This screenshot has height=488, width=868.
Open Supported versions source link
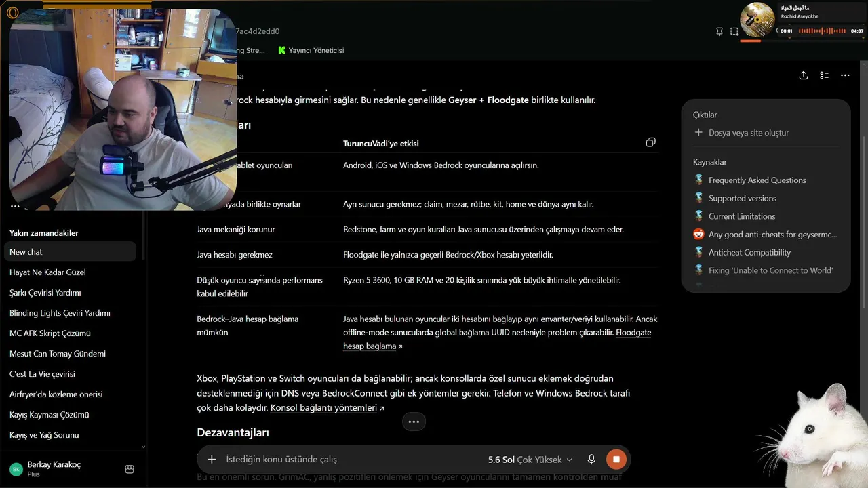(x=743, y=199)
